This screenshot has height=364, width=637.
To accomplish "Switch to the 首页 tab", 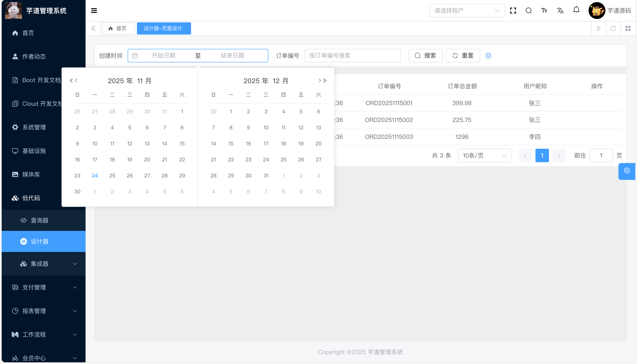I will tap(119, 28).
